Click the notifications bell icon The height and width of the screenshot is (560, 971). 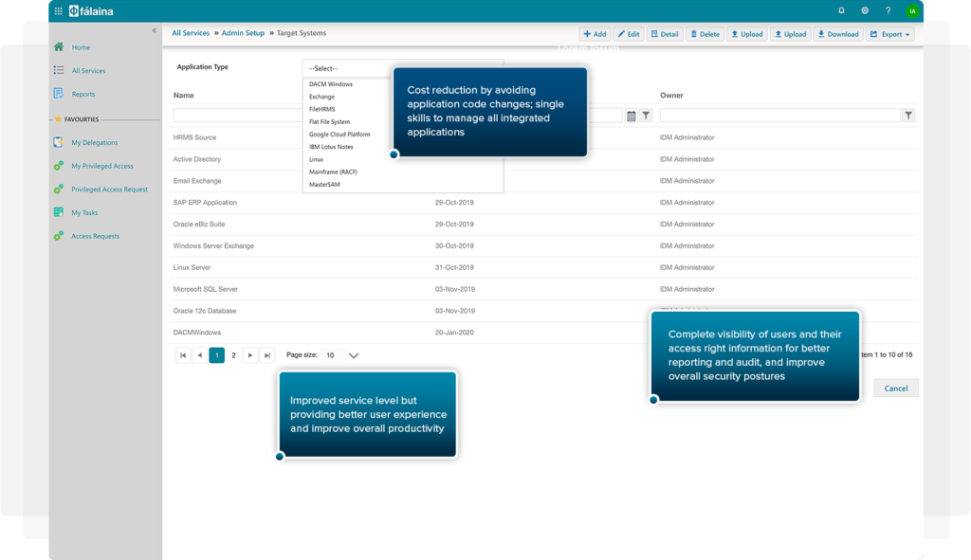[842, 10]
